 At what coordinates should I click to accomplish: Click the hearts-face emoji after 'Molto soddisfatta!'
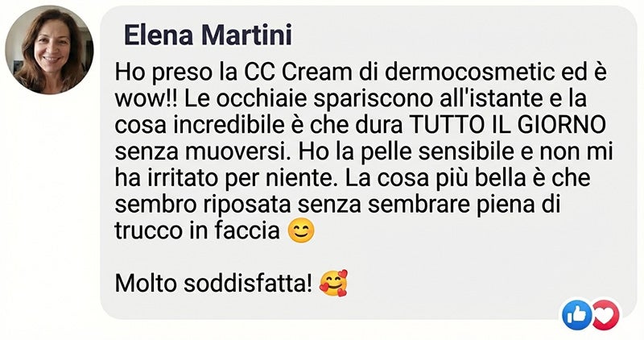click(334, 284)
